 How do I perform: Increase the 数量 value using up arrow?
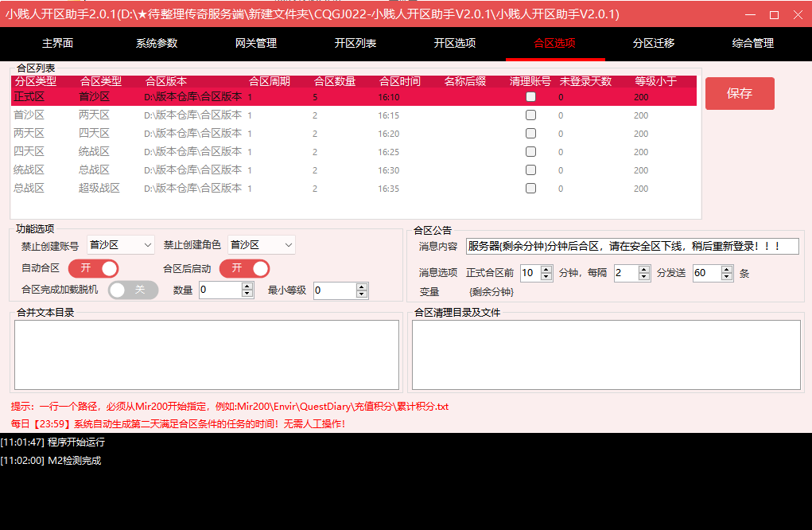(248, 286)
